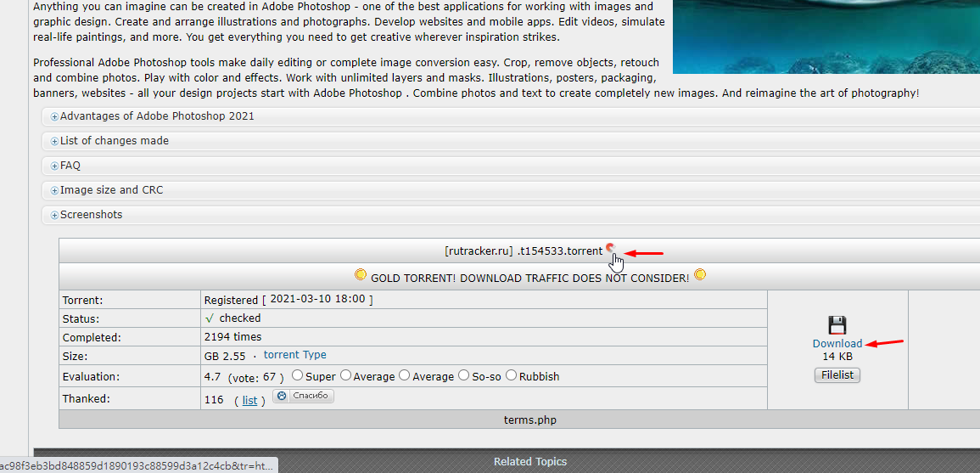Image resolution: width=980 pixels, height=473 pixels.
Task: Click the Thanked count 116
Action: point(214,400)
